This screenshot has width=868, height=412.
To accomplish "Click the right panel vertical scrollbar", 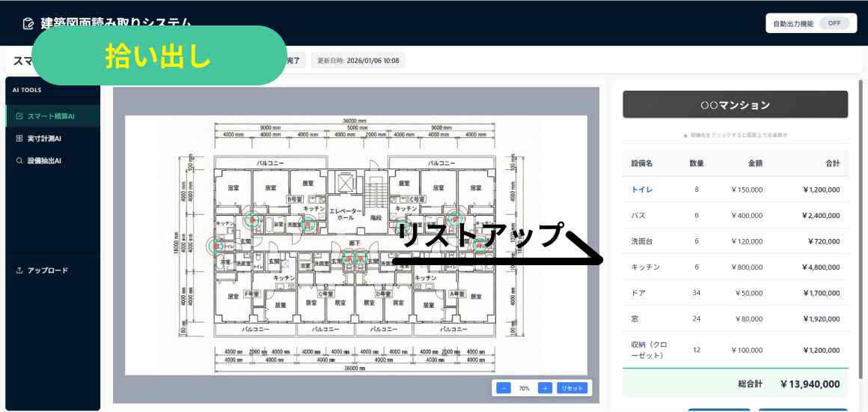I will click(x=860, y=230).
